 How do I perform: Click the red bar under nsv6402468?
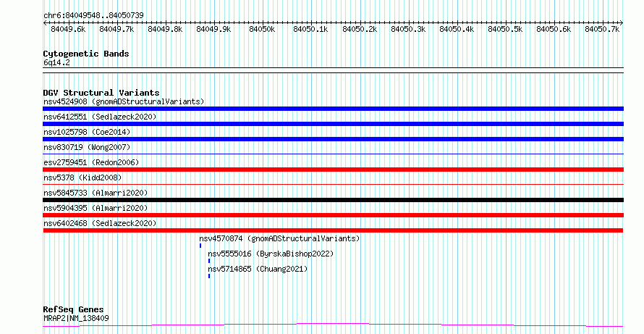coord(333,230)
